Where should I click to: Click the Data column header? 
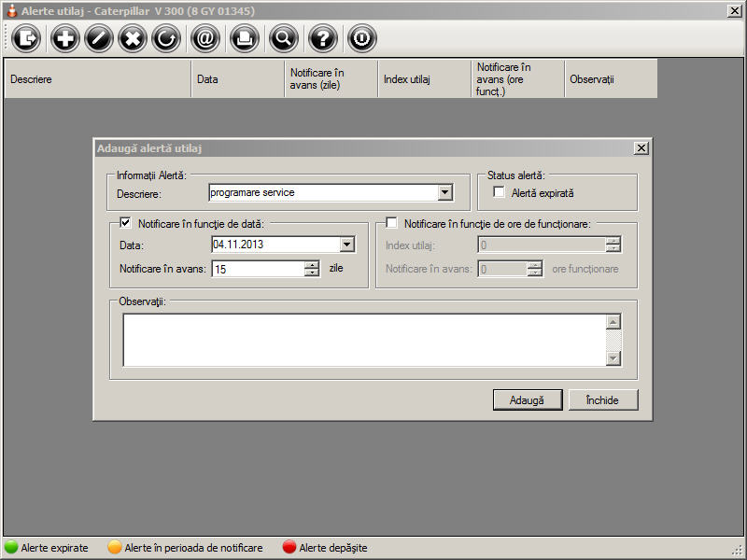point(238,79)
